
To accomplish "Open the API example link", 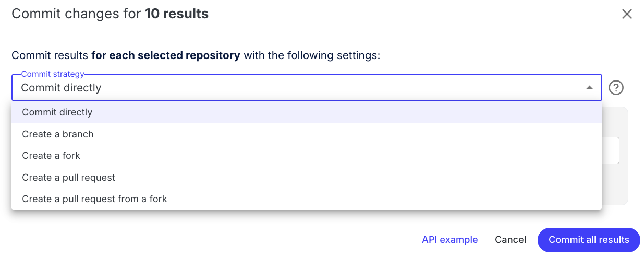I will 449,240.
